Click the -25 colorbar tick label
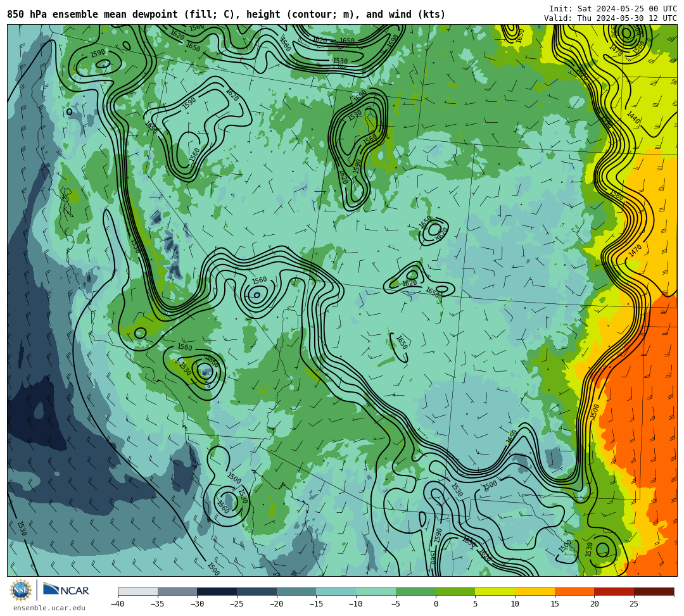This screenshot has height=616, width=684. [237, 604]
